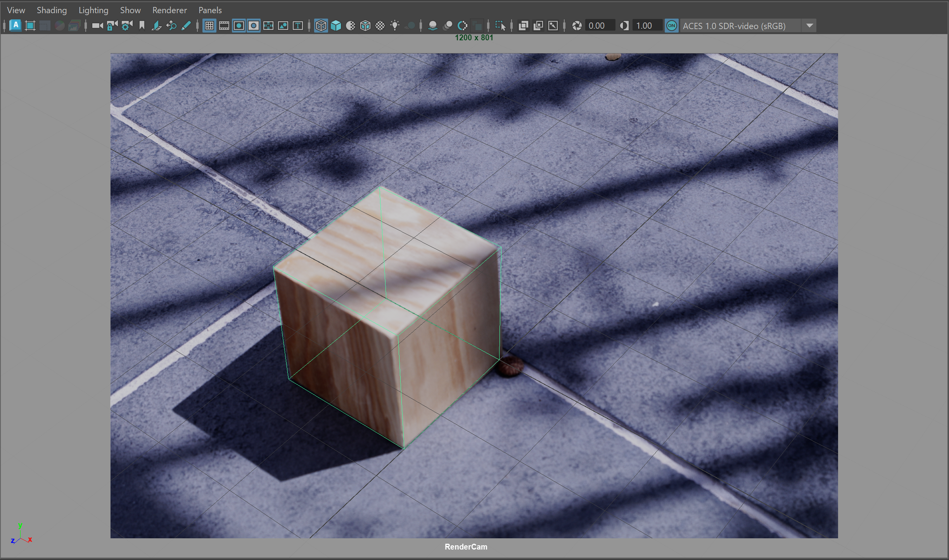Expand the Renderer menu
The height and width of the screenshot is (560, 949).
coord(169,10)
